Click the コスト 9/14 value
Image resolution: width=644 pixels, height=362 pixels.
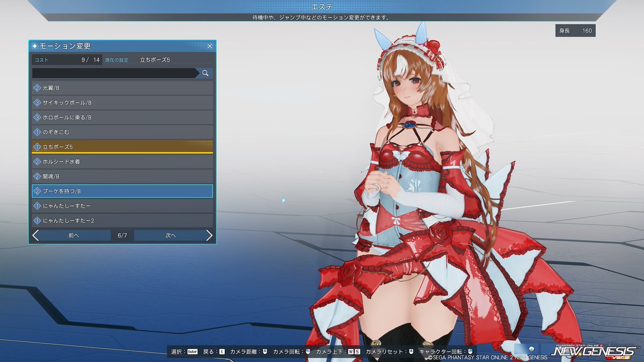click(91, 60)
